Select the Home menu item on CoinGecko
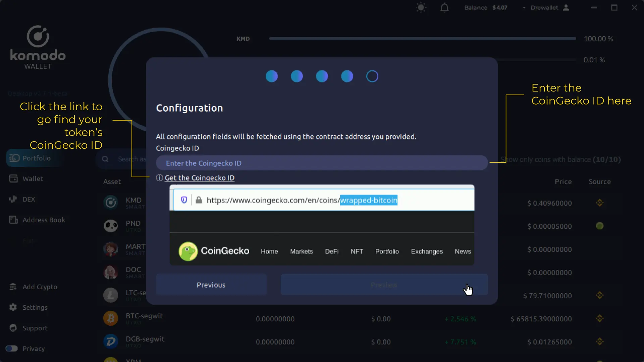This screenshot has width=644, height=362. [x=269, y=251]
